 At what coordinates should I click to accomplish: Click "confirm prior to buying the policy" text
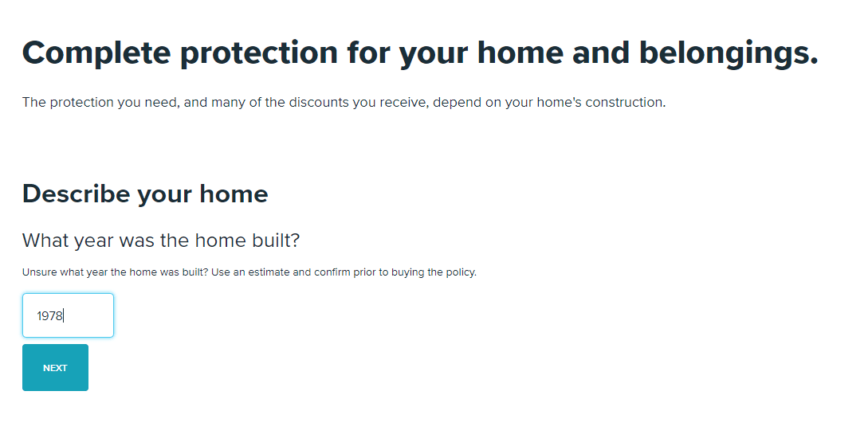coord(395,272)
